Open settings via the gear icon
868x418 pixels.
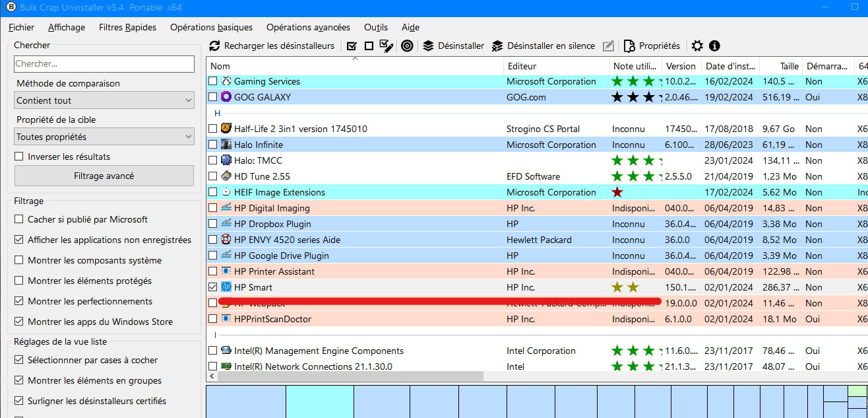point(697,46)
